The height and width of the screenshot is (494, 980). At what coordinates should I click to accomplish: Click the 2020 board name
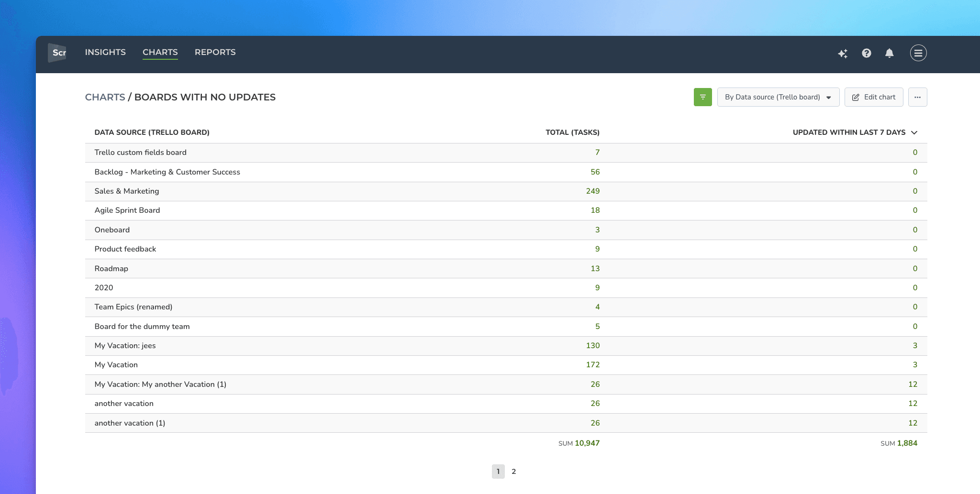point(104,288)
